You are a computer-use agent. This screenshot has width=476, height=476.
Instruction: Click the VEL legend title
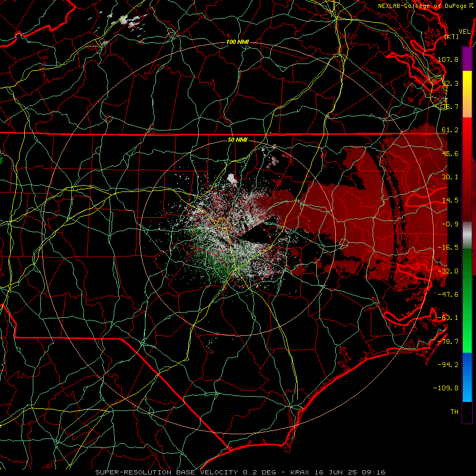tap(464, 32)
